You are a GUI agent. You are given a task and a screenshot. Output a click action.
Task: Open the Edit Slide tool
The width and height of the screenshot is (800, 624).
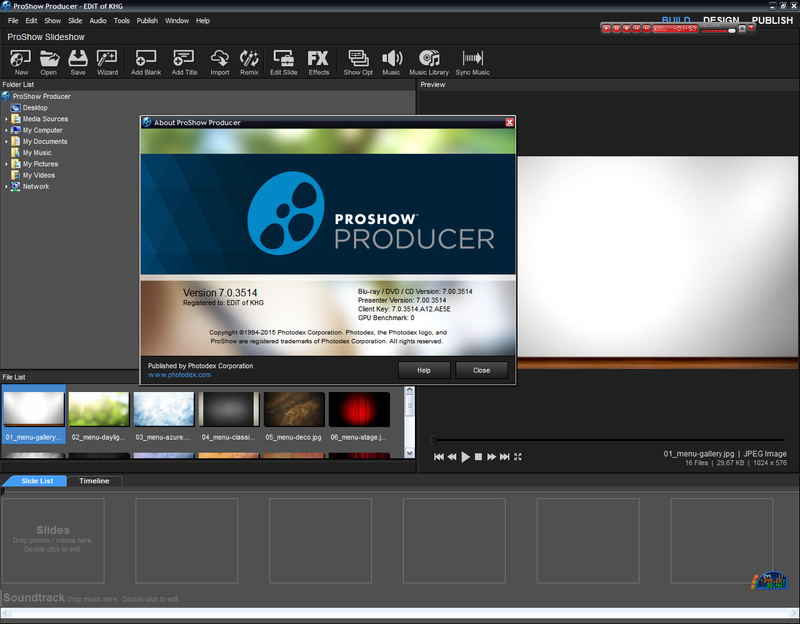click(x=284, y=63)
